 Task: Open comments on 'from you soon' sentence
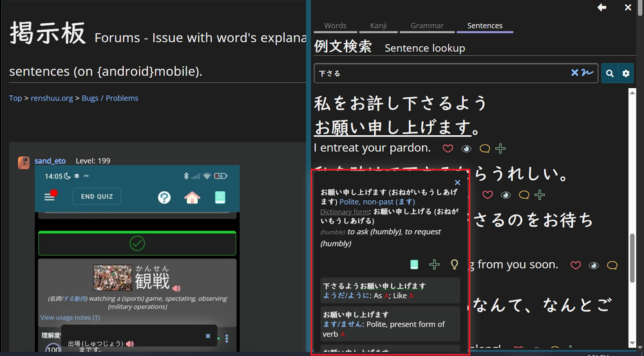click(x=612, y=265)
